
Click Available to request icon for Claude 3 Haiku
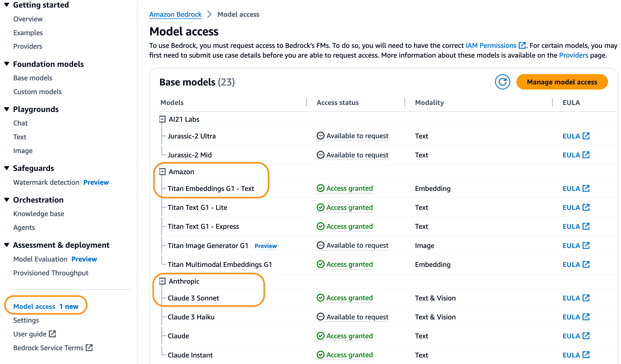click(321, 317)
